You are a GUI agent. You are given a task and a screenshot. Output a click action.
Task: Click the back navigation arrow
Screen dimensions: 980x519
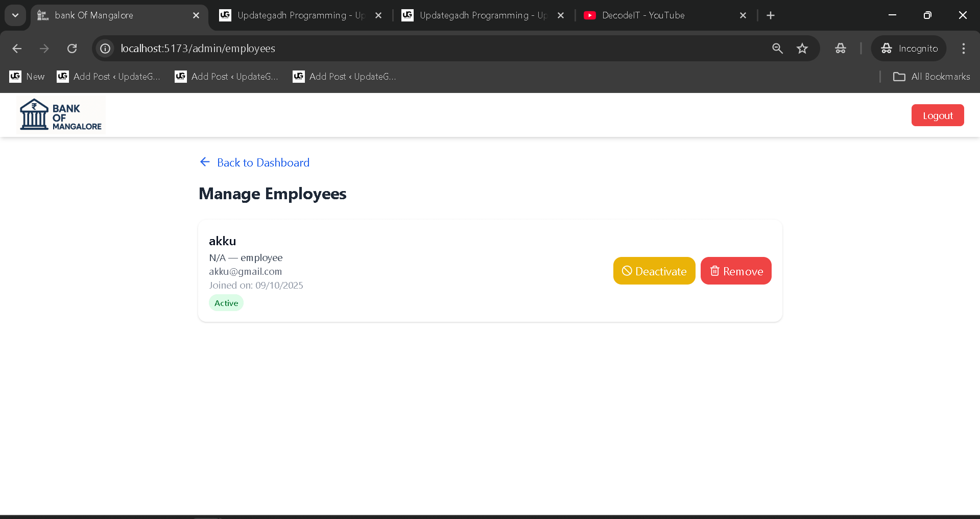coord(17,49)
